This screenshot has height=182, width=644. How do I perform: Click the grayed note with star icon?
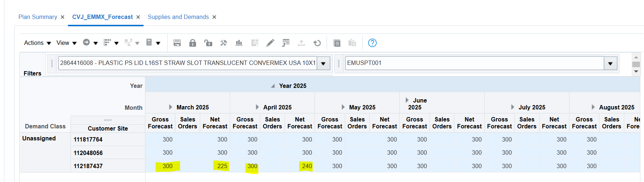tap(255, 43)
